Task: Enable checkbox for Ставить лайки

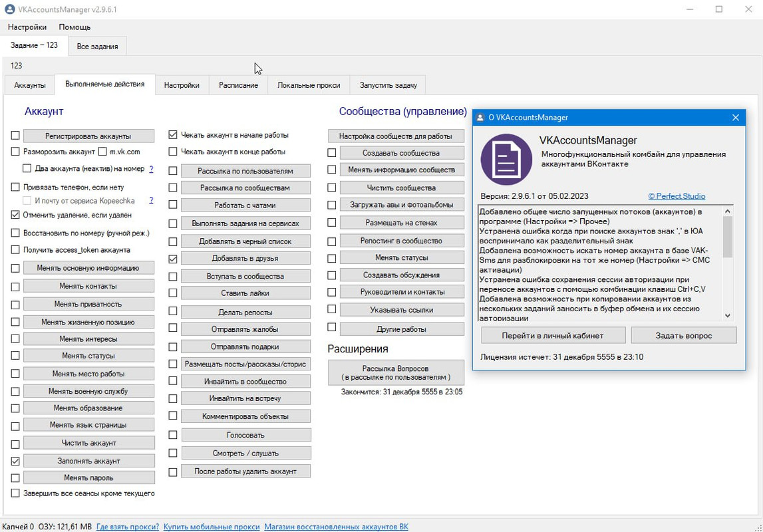Action: tap(173, 293)
